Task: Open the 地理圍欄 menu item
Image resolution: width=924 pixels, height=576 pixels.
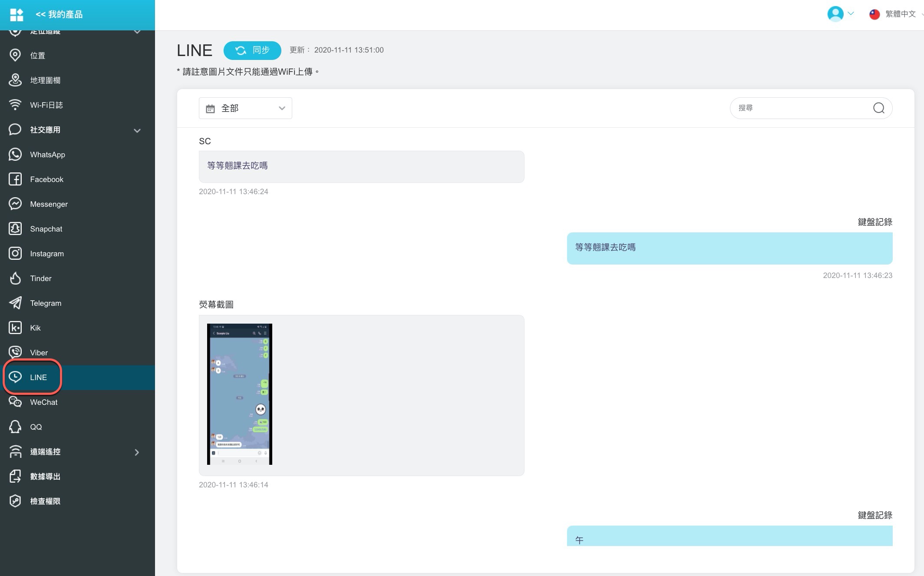Action: coord(45,80)
